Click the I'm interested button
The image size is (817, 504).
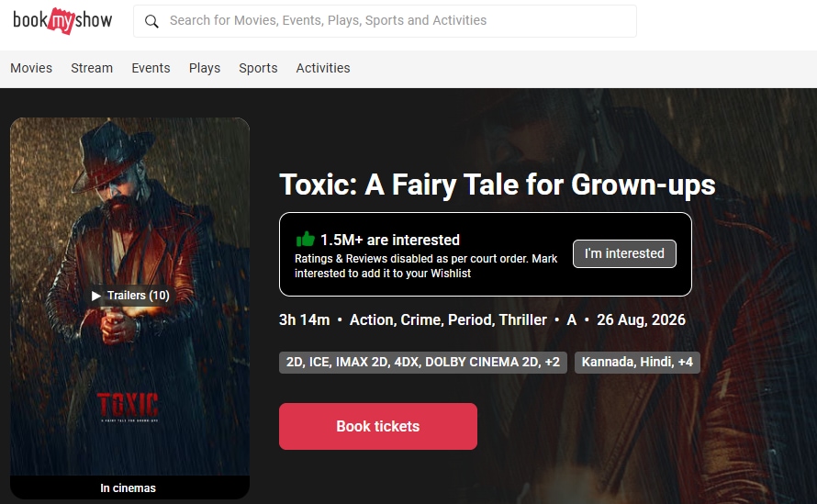click(624, 253)
